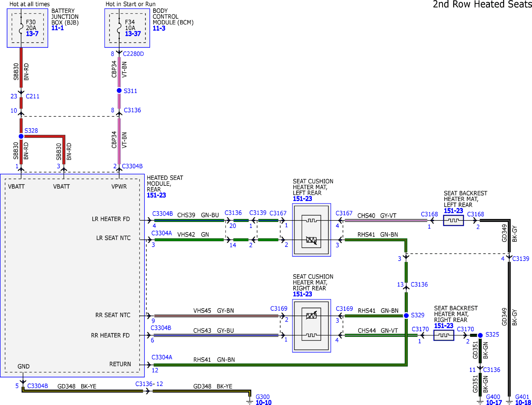
Task: Select the S311 splice dot
Action: coord(119,91)
